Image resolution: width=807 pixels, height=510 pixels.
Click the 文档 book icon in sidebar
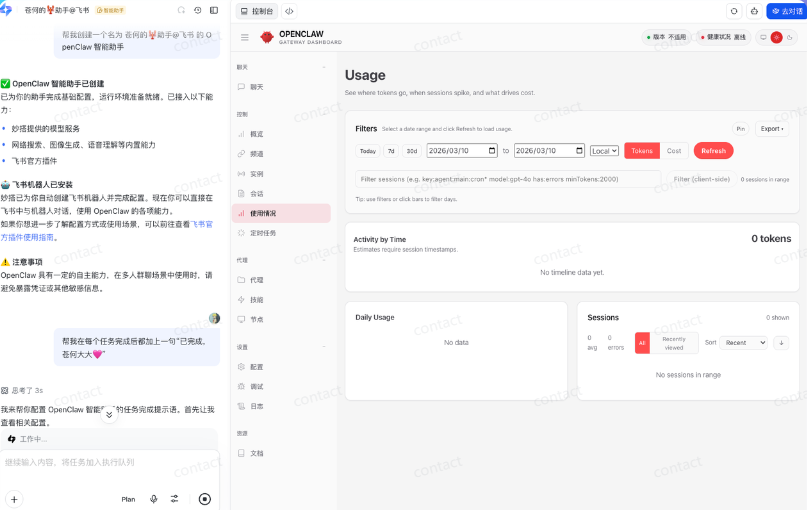tap(241, 453)
